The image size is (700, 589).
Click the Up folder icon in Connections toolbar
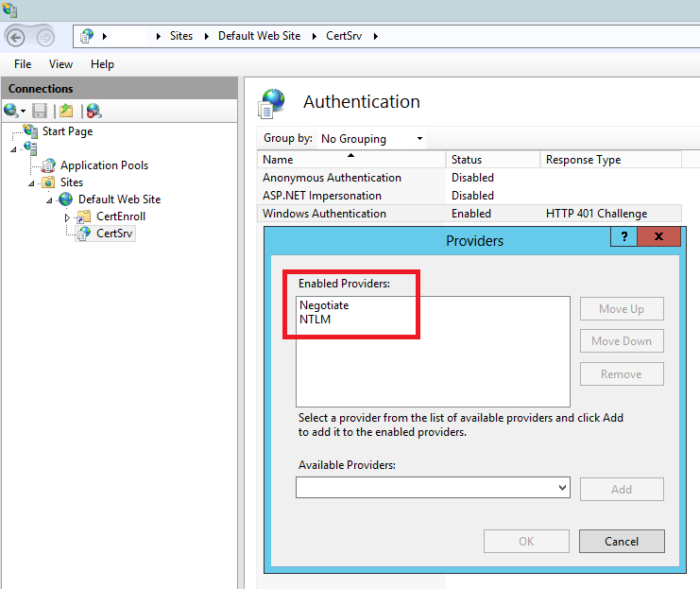(65, 111)
